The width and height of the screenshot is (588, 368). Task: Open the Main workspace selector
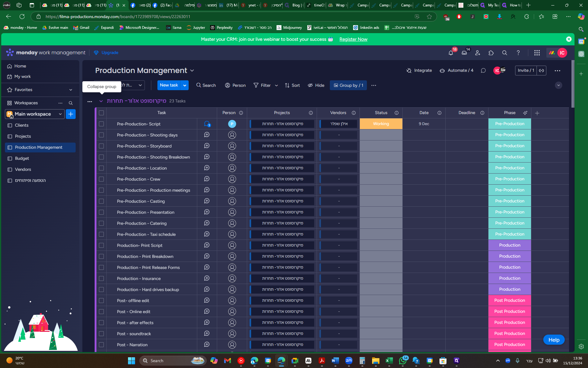35,114
